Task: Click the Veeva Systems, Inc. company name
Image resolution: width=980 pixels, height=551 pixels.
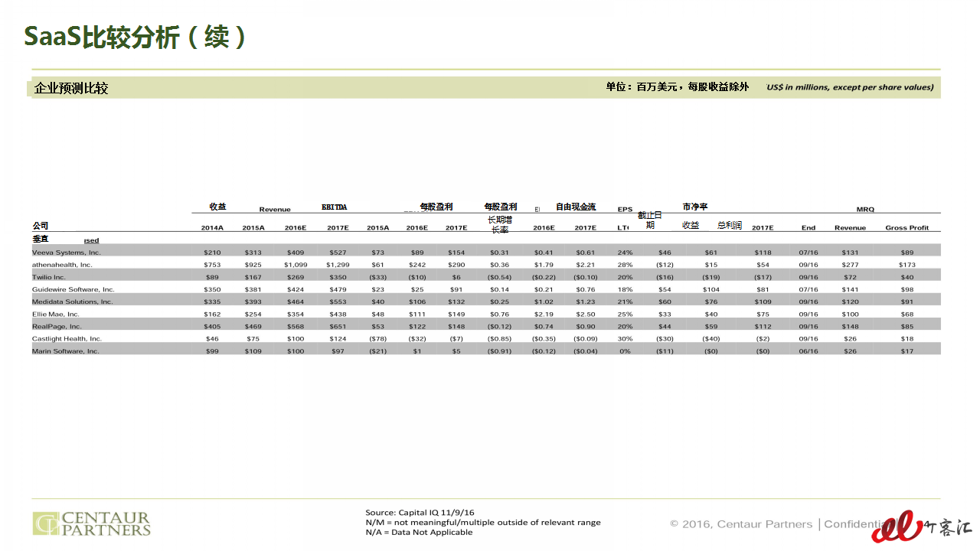Action: pyautogui.click(x=66, y=252)
